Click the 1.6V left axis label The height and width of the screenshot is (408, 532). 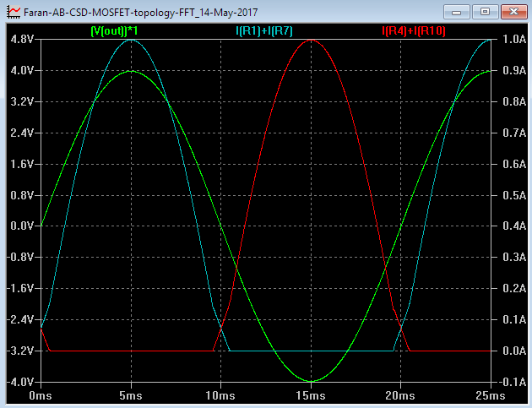coord(22,164)
